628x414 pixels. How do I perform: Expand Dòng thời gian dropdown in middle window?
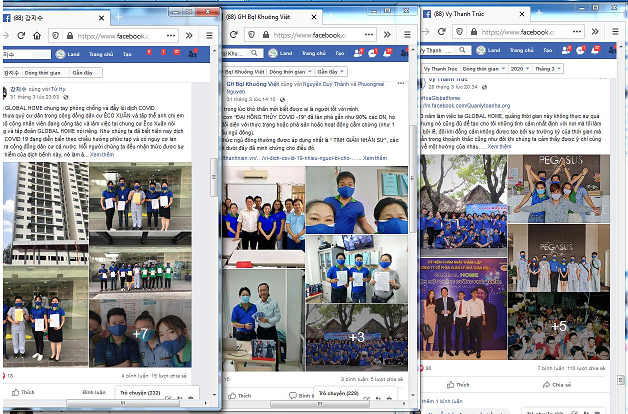click(290, 72)
